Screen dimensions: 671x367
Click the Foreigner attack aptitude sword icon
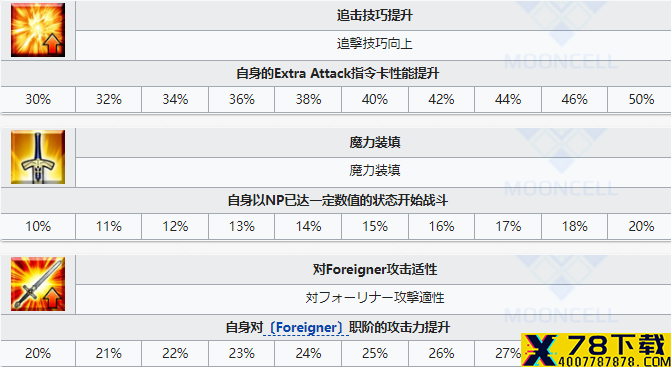[38, 284]
